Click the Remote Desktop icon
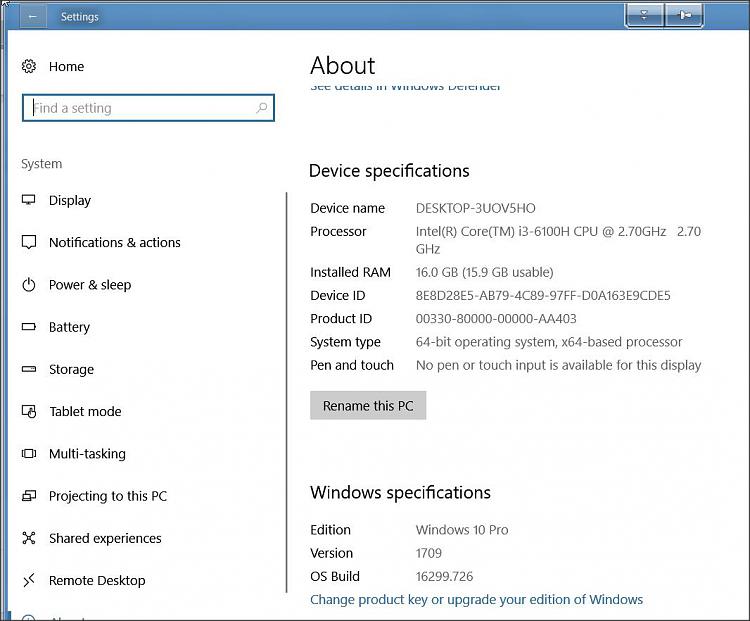This screenshot has height=621, width=750. 29,580
